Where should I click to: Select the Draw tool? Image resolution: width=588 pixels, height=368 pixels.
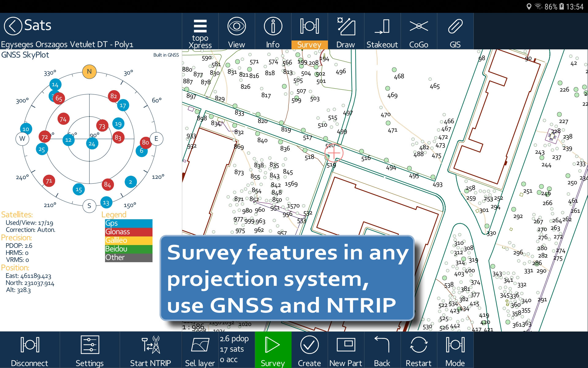coord(345,32)
